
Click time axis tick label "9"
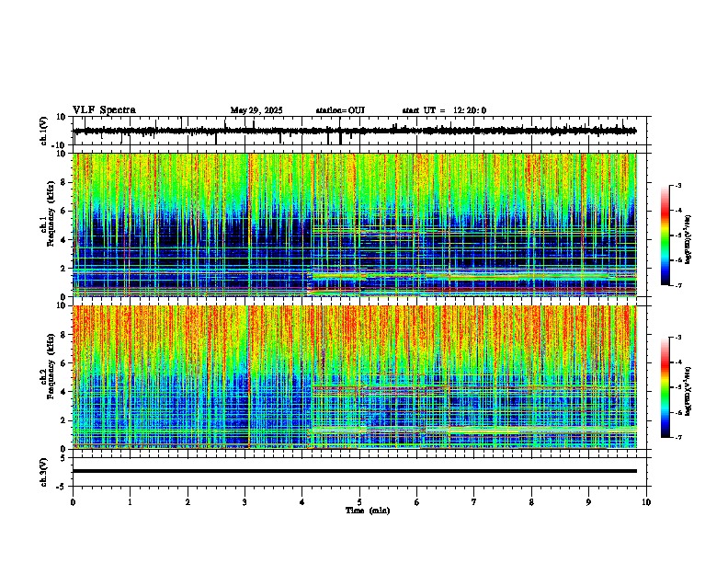(588, 502)
